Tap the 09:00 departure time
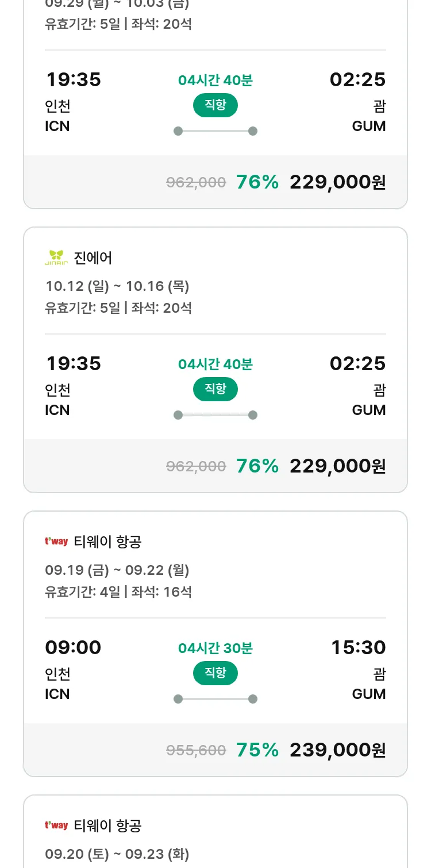Viewport: 431px width, 868px height. [x=73, y=647]
